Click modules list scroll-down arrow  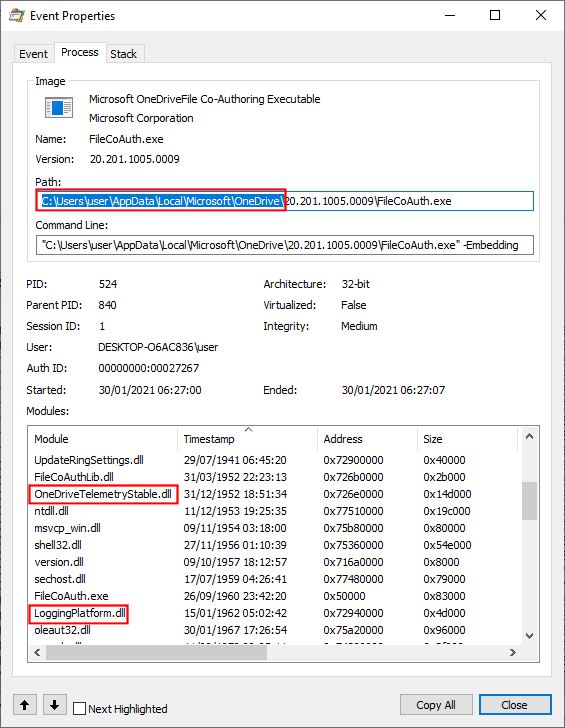[529, 636]
